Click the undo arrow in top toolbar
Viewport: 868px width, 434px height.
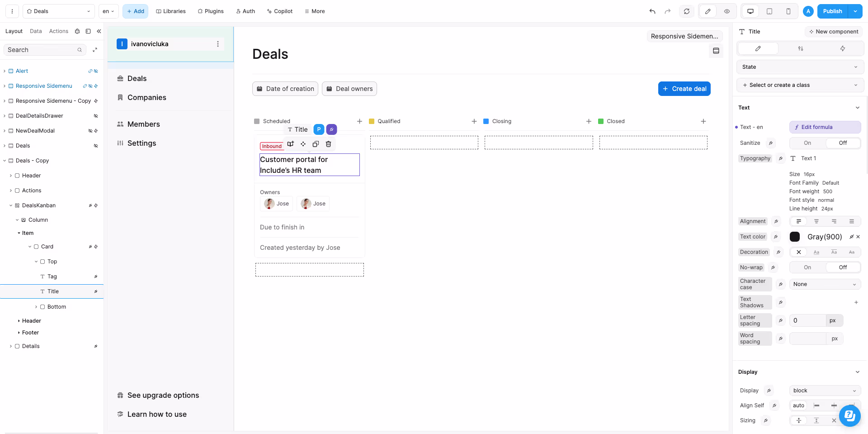coord(652,11)
